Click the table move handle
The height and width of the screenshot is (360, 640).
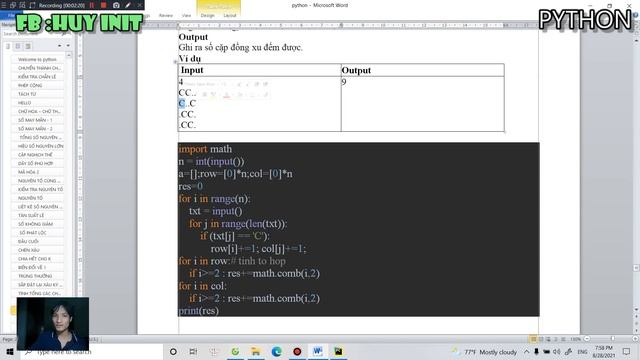pos(176,62)
